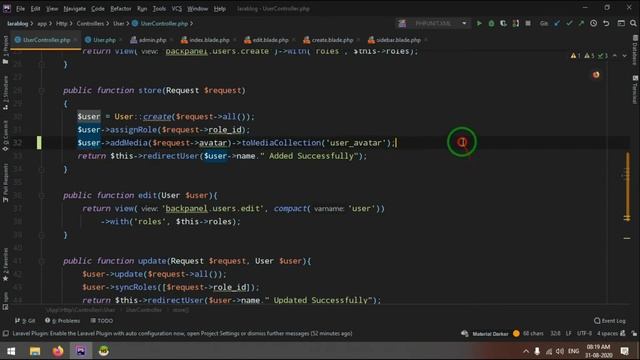Click the volume icon in the system tray
640x360 pixels.
[560, 351]
